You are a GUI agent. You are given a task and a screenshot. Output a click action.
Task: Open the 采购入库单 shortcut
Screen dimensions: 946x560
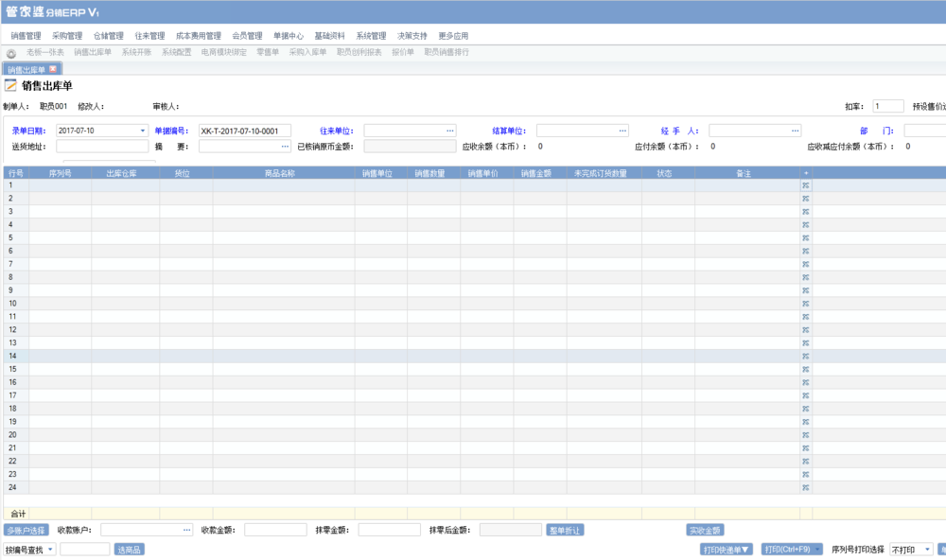tap(307, 52)
